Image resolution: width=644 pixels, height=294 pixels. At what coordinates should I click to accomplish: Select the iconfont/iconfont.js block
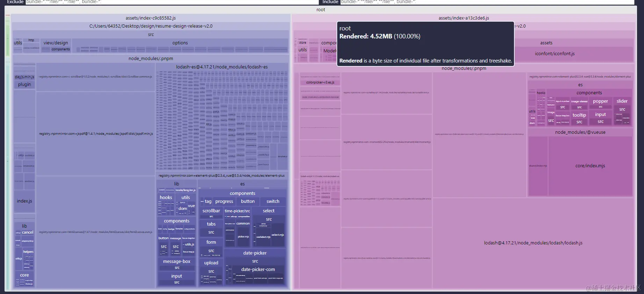pyautogui.click(x=555, y=54)
